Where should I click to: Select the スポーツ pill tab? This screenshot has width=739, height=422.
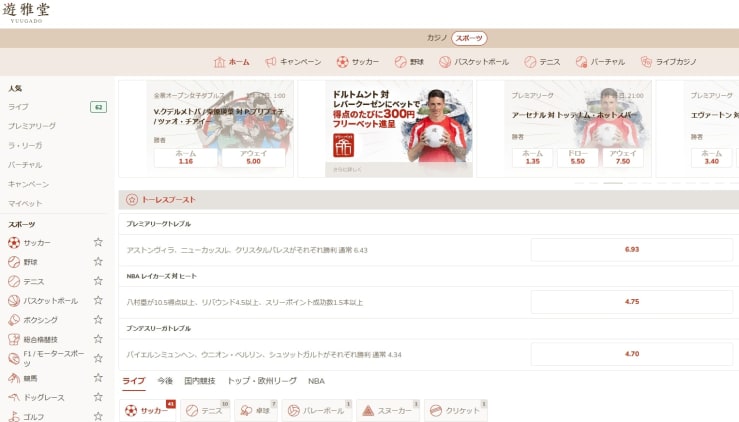point(469,38)
